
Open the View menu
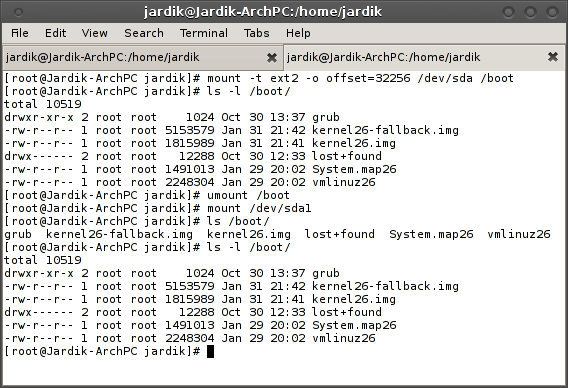coord(95,33)
